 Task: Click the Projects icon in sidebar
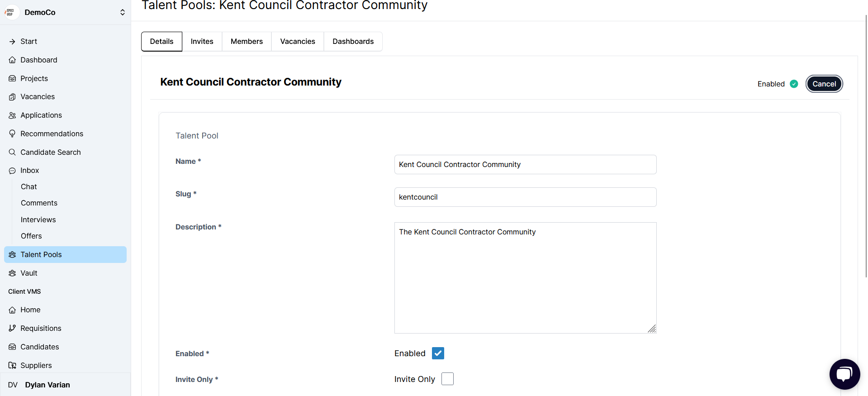(x=12, y=78)
